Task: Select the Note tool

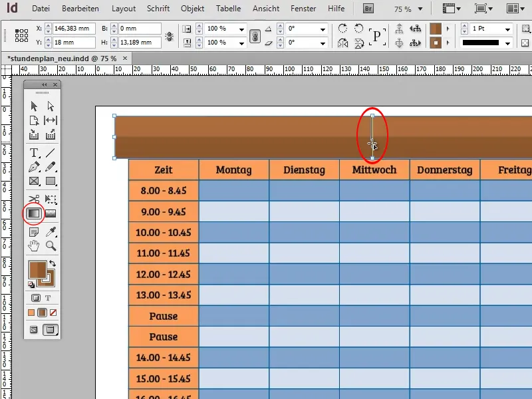Action: coord(34,232)
